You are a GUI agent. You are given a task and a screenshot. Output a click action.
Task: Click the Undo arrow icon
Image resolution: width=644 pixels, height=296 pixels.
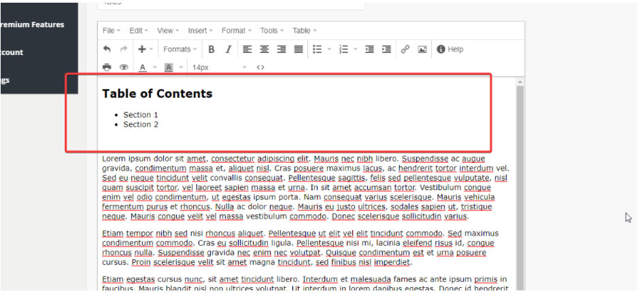pyautogui.click(x=107, y=49)
